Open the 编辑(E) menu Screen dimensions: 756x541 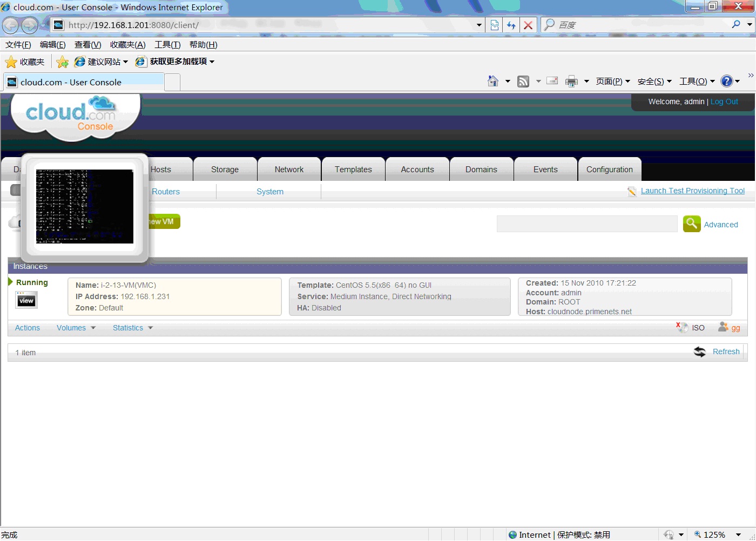tap(53, 45)
